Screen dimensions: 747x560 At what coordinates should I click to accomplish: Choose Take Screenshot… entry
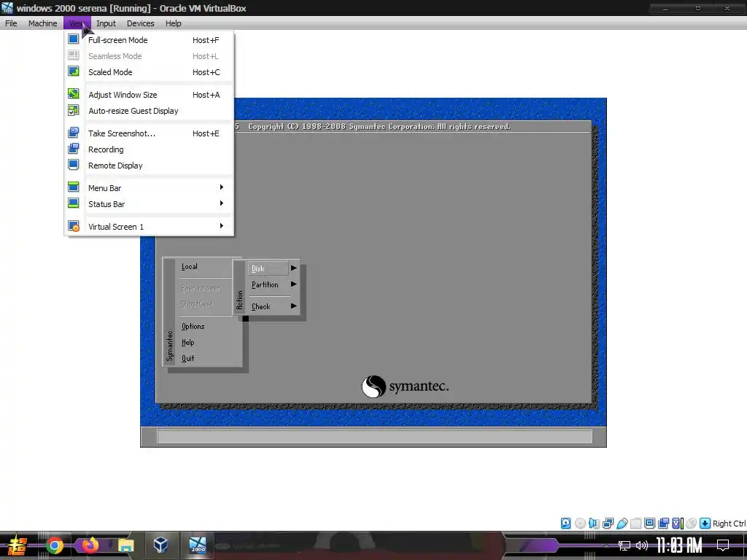[x=149, y=133]
